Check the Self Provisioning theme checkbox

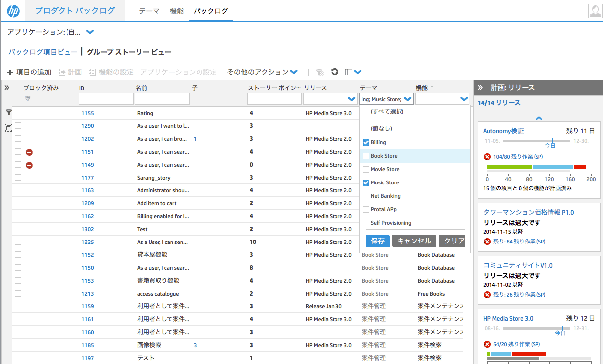point(366,223)
